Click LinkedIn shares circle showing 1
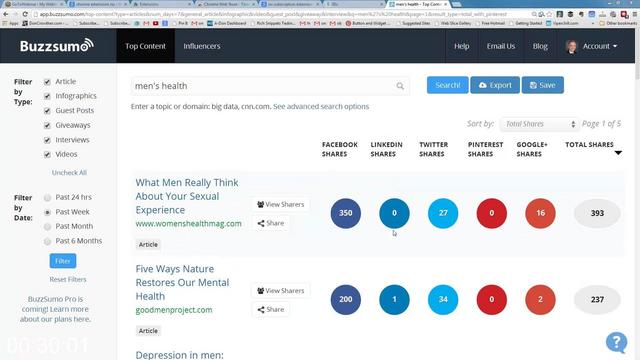The height and width of the screenshot is (360, 640). [394, 300]
